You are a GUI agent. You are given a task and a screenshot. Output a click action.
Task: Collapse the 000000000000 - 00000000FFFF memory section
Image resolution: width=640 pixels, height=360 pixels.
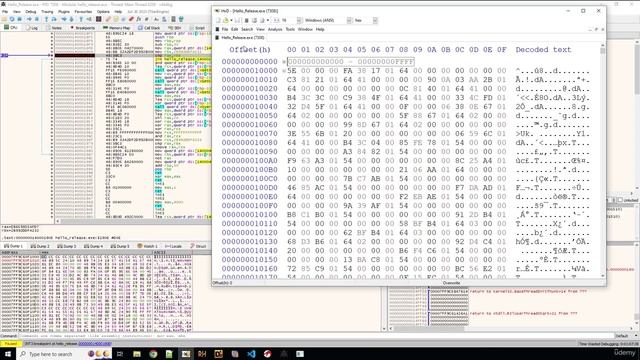click(x=284, y=62)
